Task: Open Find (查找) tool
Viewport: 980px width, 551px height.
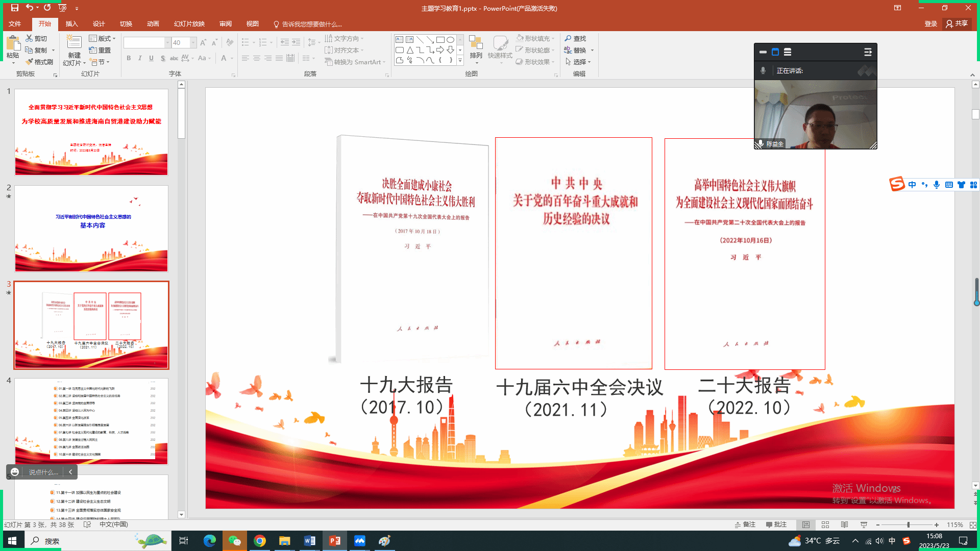Action: click(x=575, y=38)
